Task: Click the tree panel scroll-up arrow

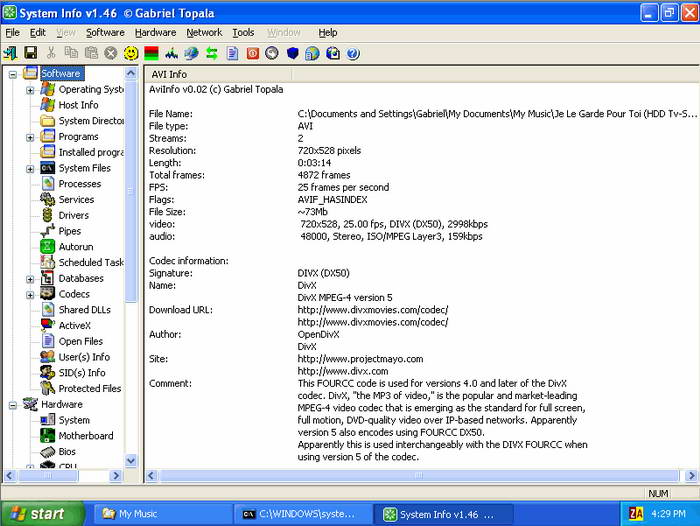Action: coord(131,73)
